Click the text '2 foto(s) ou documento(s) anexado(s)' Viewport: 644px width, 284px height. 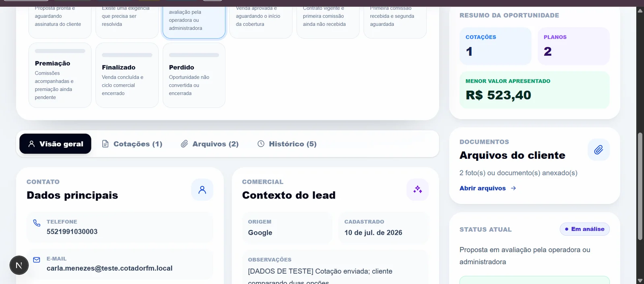[x=518, y=173]
